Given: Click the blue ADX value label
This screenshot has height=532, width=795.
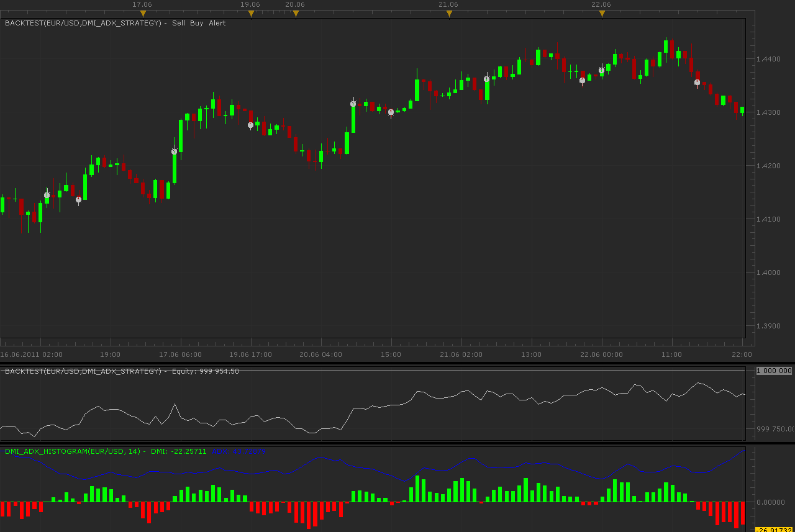Looking at the screenshot, I should coord(239,451).
